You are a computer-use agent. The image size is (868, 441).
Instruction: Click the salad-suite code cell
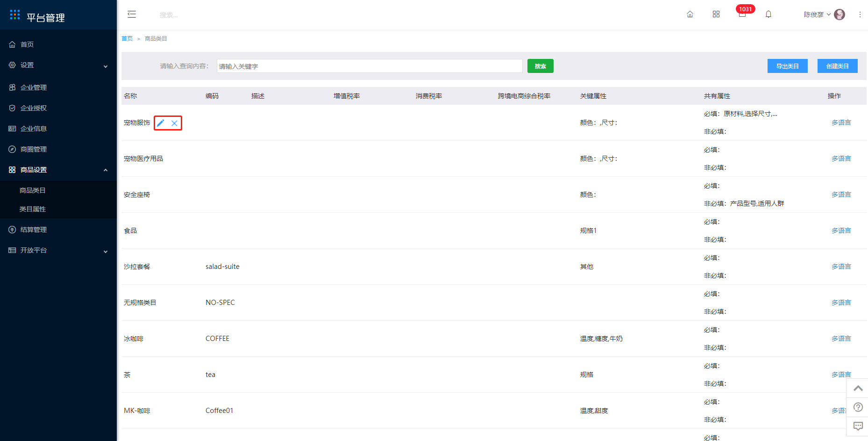coord(222,267)
